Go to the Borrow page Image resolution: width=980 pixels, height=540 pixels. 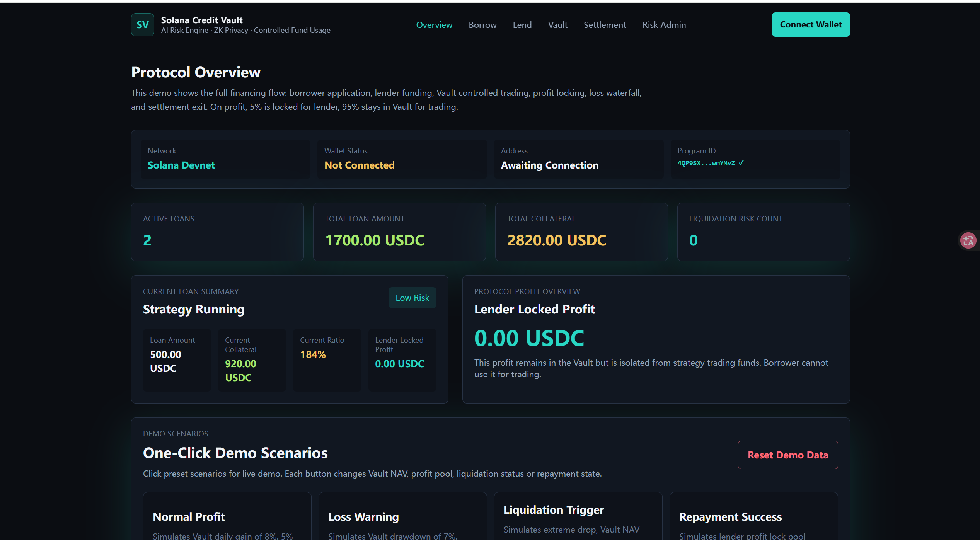[x=482, y=25]
